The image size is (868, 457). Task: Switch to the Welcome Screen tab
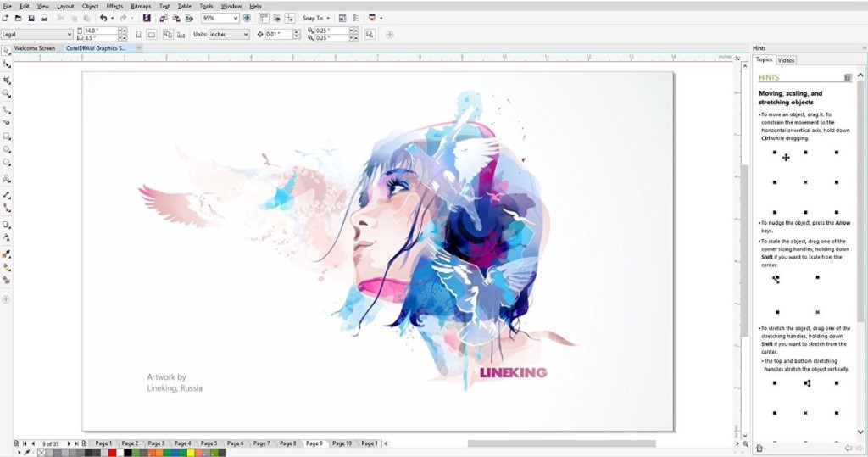coord(34,48)
